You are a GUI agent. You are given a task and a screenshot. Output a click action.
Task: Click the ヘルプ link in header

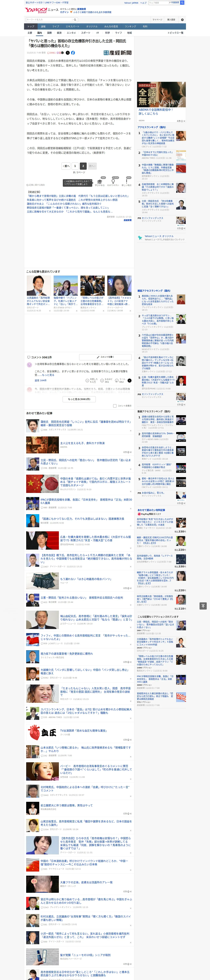click(143, 3)
